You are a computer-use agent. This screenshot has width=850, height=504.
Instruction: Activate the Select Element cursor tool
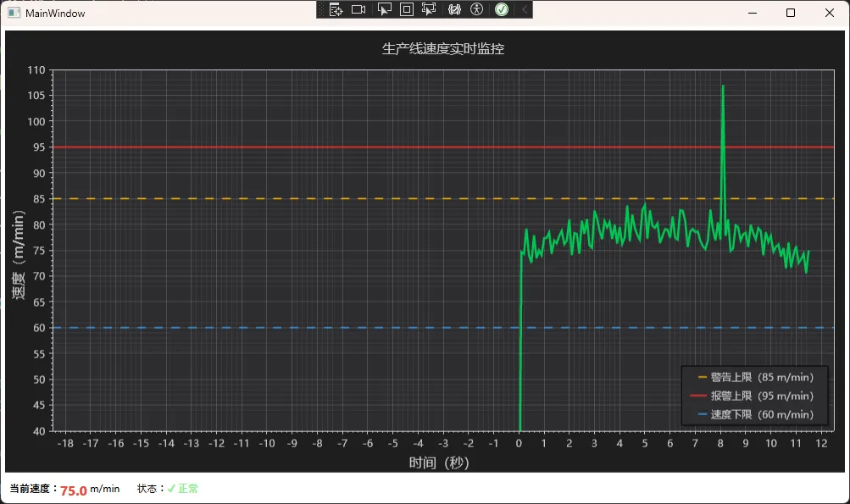pyautogui.click(x=384, y=9)
